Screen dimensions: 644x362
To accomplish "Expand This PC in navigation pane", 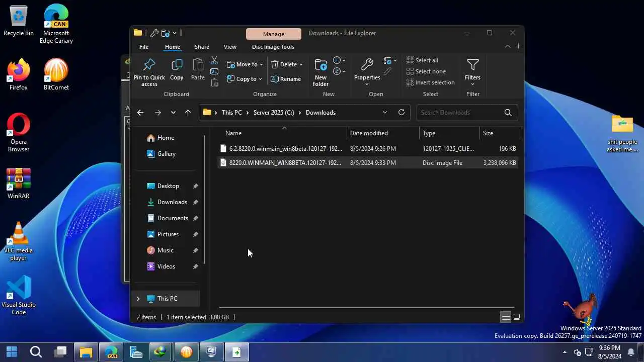I will [138, 299].
